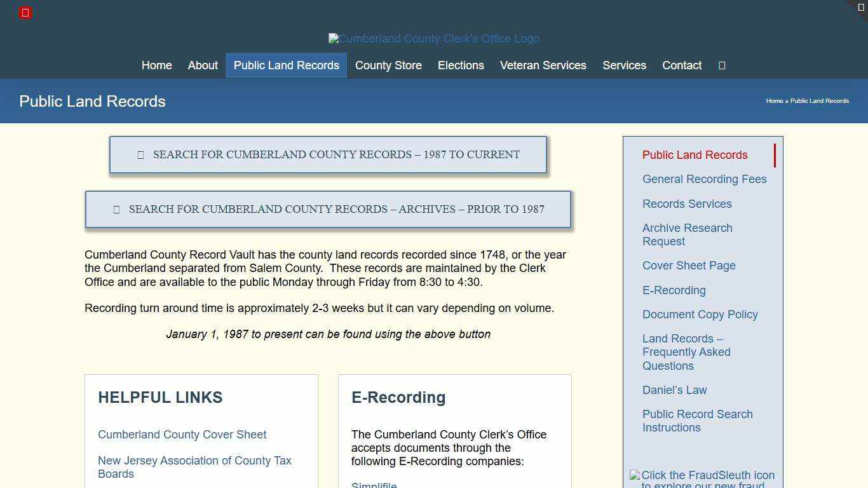Open the Cumberland County Cover Sheet link
The height and width of the screenshot is (488, 868).
(182, 435)
